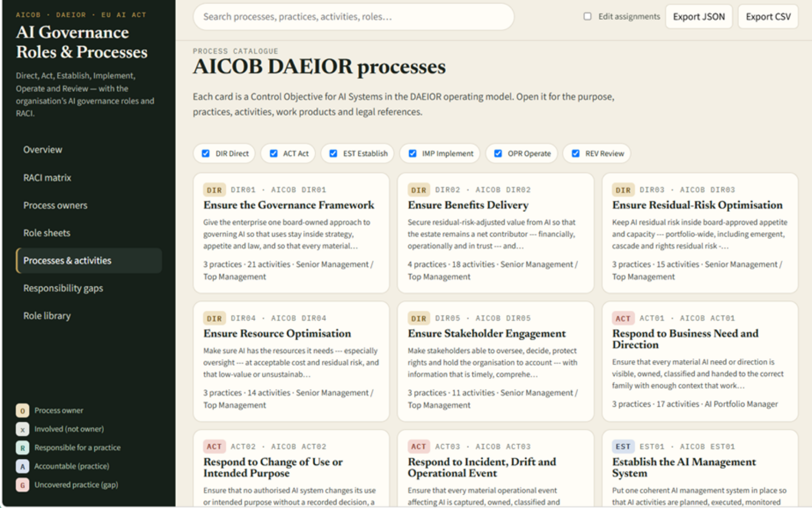
Task: Click '3 practices · 14 activities' on the DIR04 card
Action: 247,393
